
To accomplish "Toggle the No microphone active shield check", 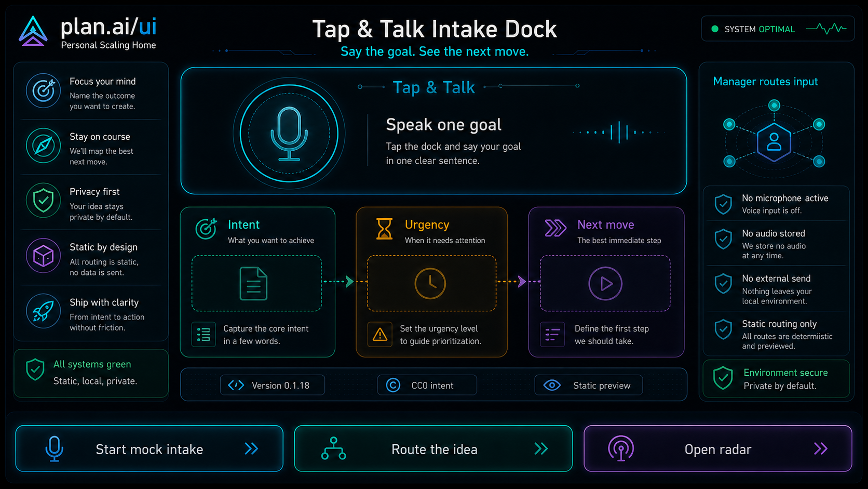I will coord(723,204).
